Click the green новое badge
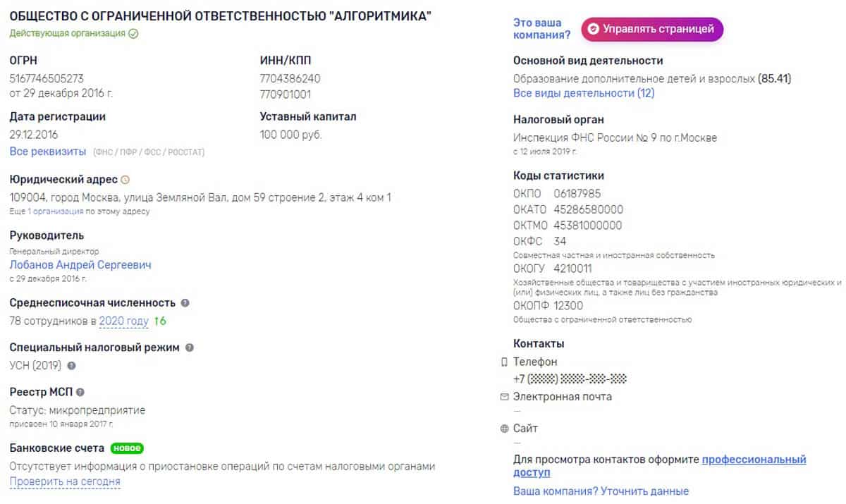 click(127, 448)
